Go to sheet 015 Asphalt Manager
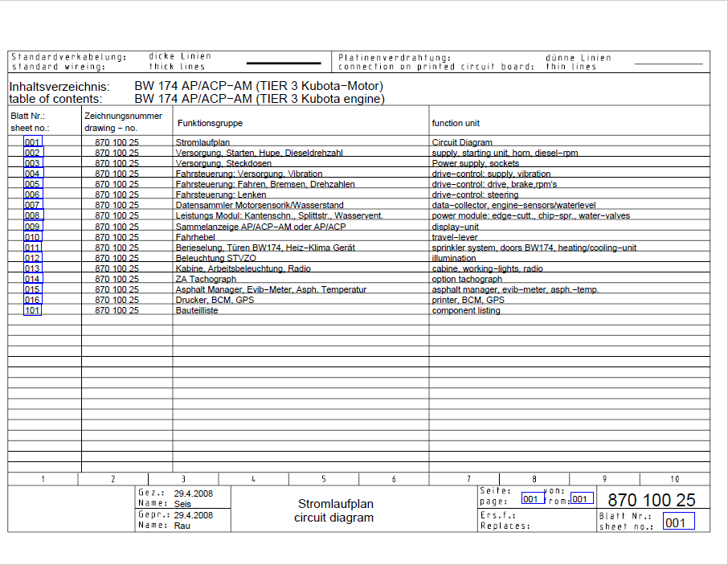The width and height of the screenshot is (728, 565). (32, 289)
